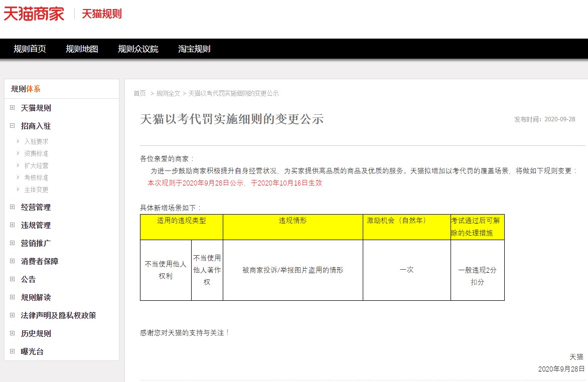588x382 pixels.
Task: Click the red effective-date notice line
Action: (235, 183)
